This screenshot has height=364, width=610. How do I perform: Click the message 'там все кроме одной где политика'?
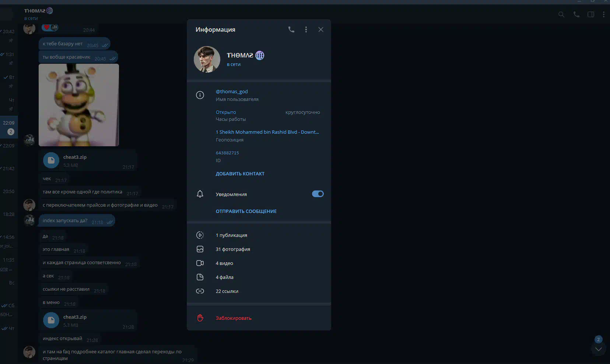90,192
